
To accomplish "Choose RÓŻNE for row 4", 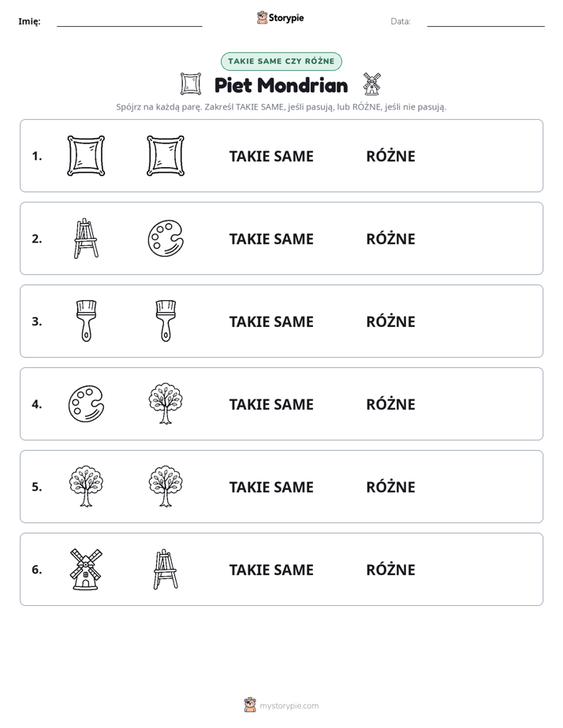I will [x=390, y=404].
